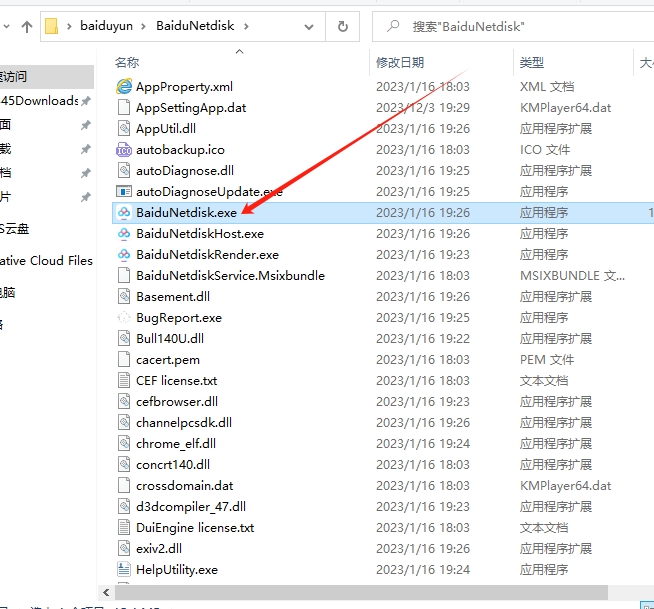Select the BaiduNetdiskHost.exe file name
The width and height of the screenshot is (654, 609).
point(200,234)
